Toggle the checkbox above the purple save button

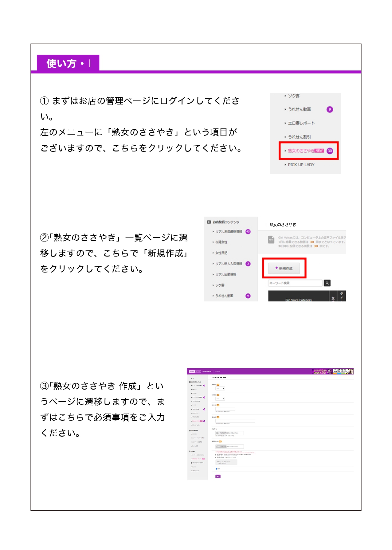point(216,469)
